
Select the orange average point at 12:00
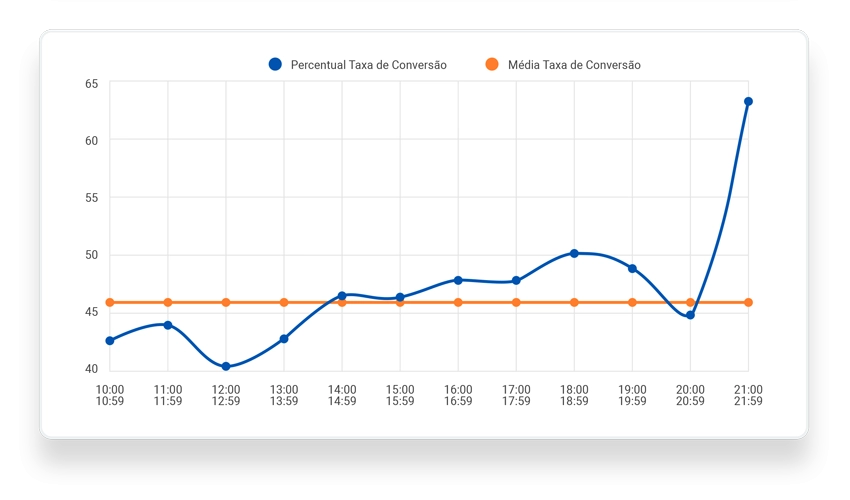point(226,302)
